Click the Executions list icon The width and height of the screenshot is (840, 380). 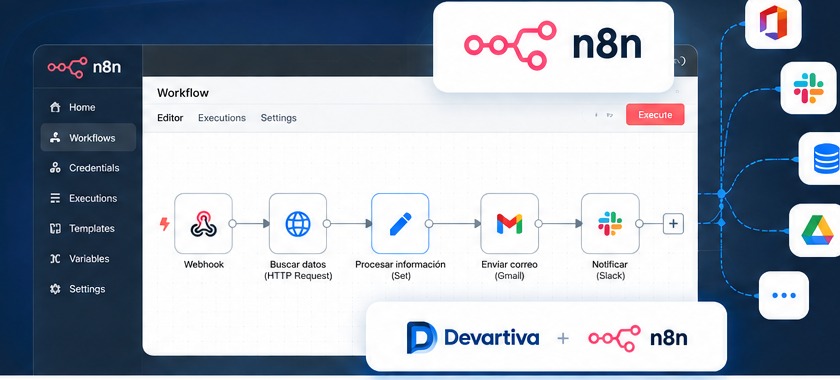[55, 198]
